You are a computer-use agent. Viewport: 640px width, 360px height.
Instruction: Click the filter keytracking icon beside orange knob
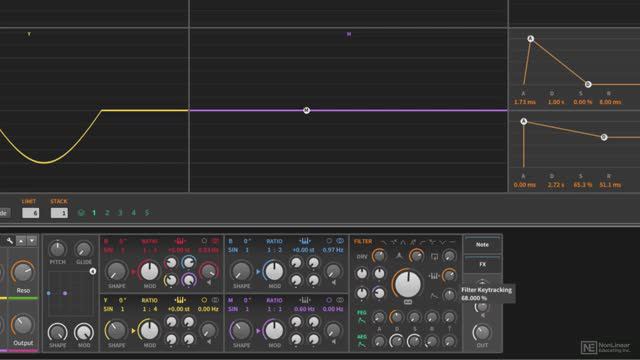click(433, 276)
